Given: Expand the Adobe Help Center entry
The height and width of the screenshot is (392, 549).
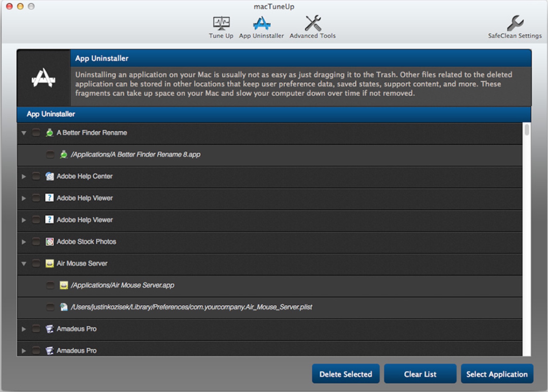Looking at the screenshot, I should (x=24, y=176).
